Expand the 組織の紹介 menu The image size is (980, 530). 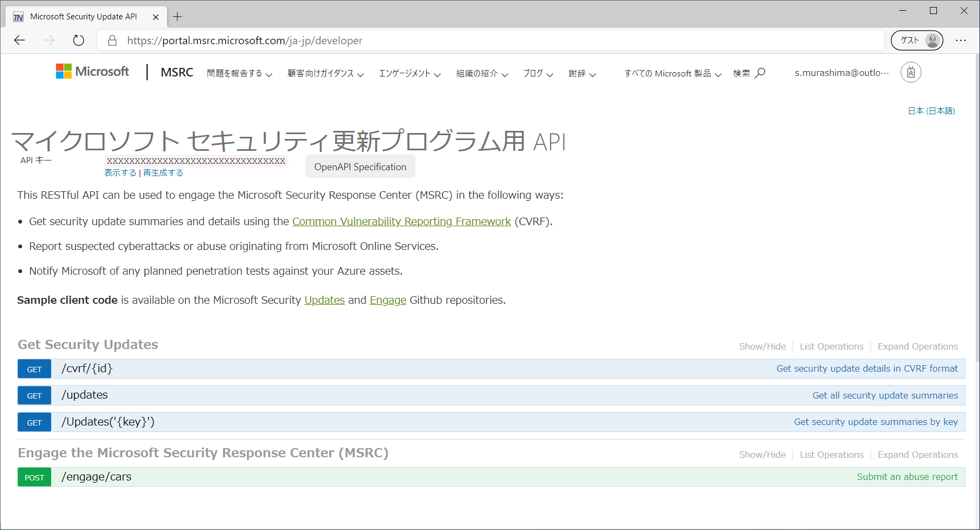point(482,74)
